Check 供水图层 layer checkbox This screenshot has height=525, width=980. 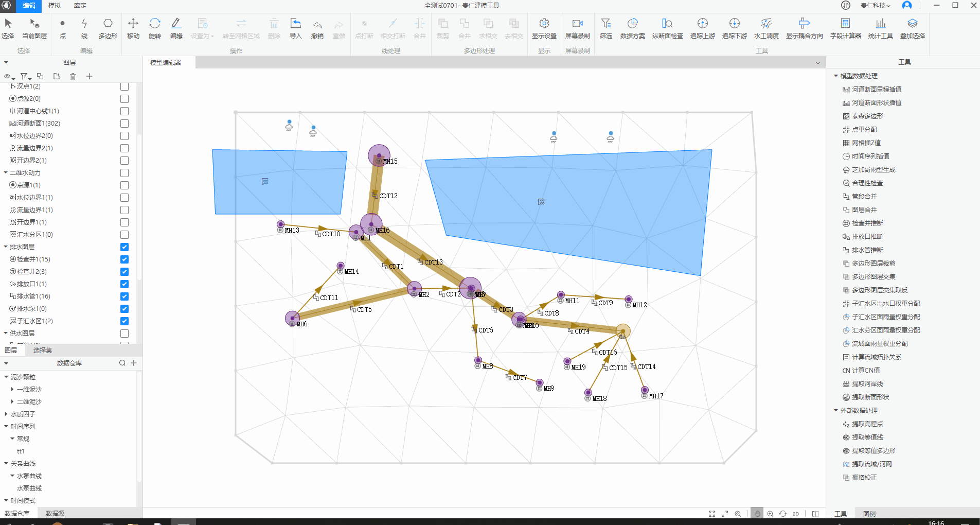point(124,334)
